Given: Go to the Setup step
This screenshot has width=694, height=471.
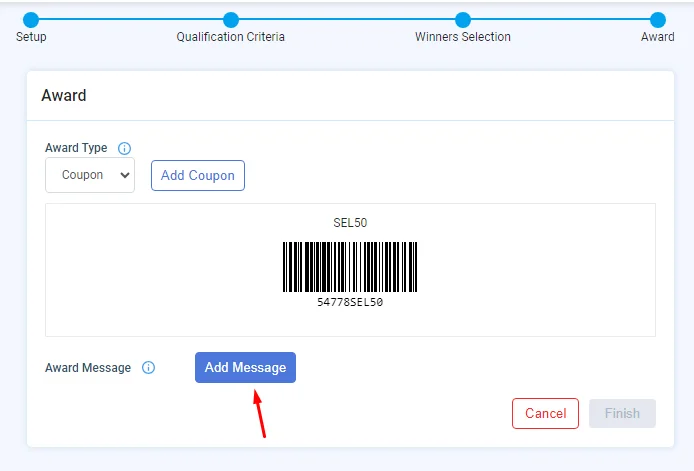Looking at the screenshot, I should click(31, 20).
